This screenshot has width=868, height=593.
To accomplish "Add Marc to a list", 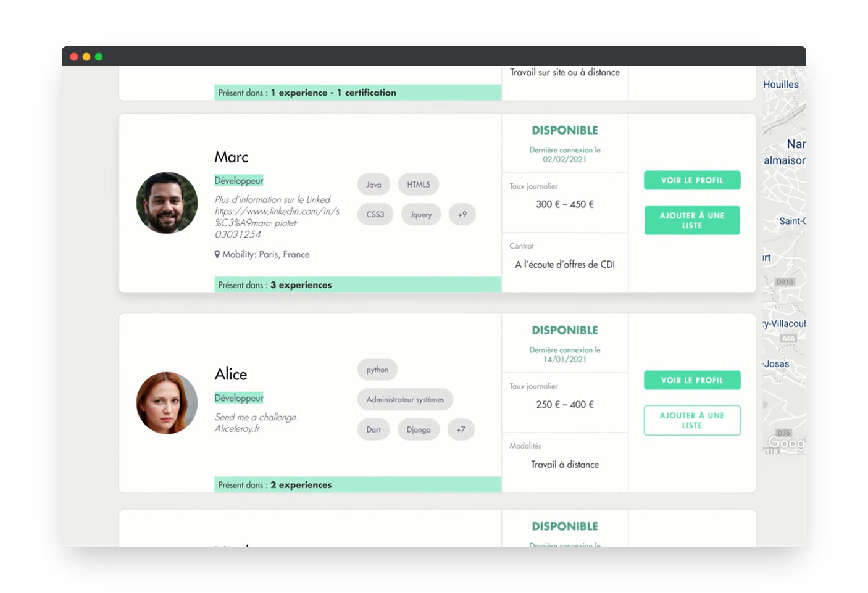I will click(x=692, y=220).
